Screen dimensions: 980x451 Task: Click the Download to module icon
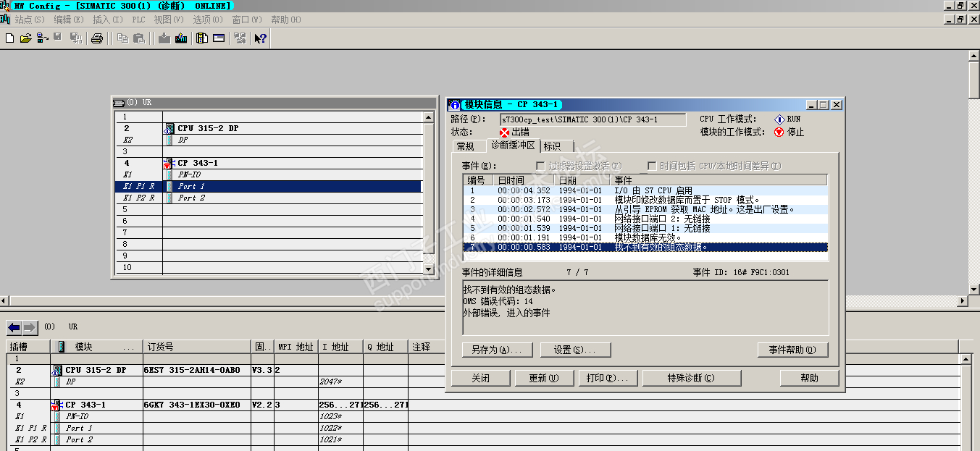point(164,38)
